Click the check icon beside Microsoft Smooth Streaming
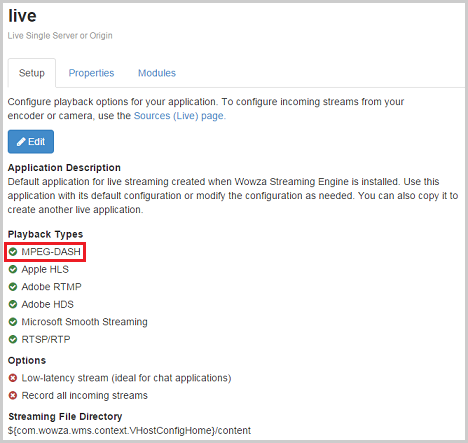Image resolution: width=468 pixels, height=443 pixels. tap(13, 322)
